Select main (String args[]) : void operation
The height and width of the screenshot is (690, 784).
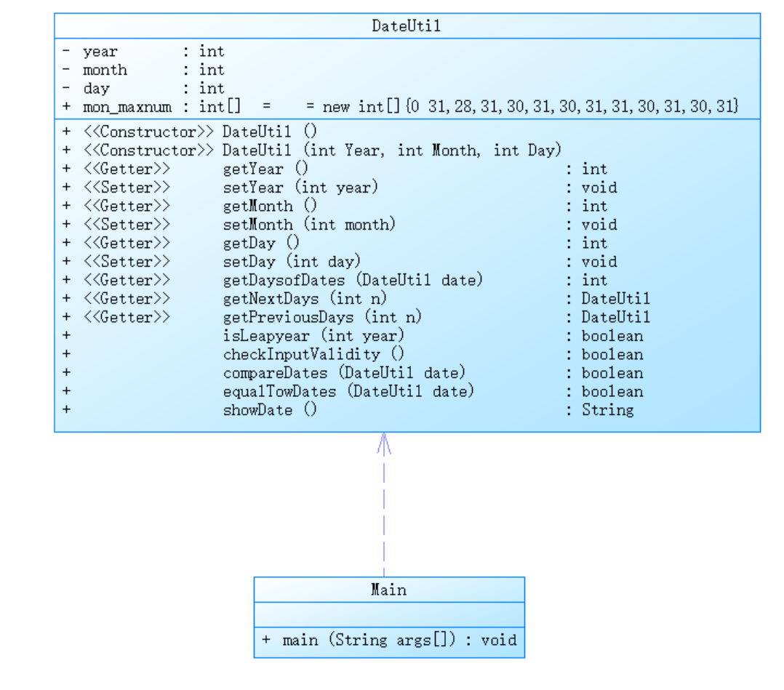point(389,640)
